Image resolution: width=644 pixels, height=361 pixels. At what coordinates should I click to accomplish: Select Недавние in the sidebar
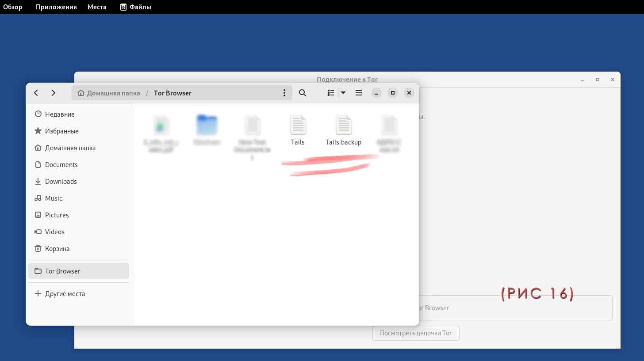[60, 114]
